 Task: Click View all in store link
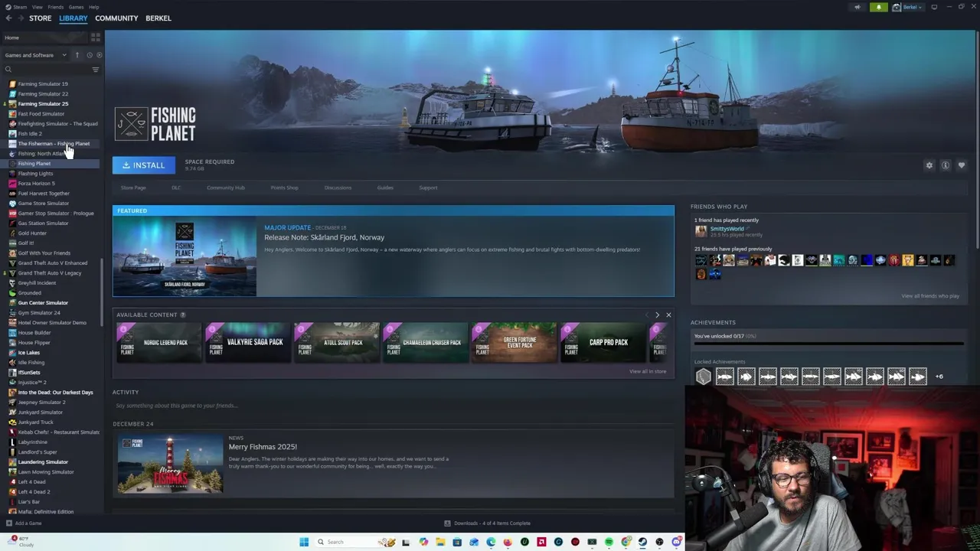tap(648, 371)
